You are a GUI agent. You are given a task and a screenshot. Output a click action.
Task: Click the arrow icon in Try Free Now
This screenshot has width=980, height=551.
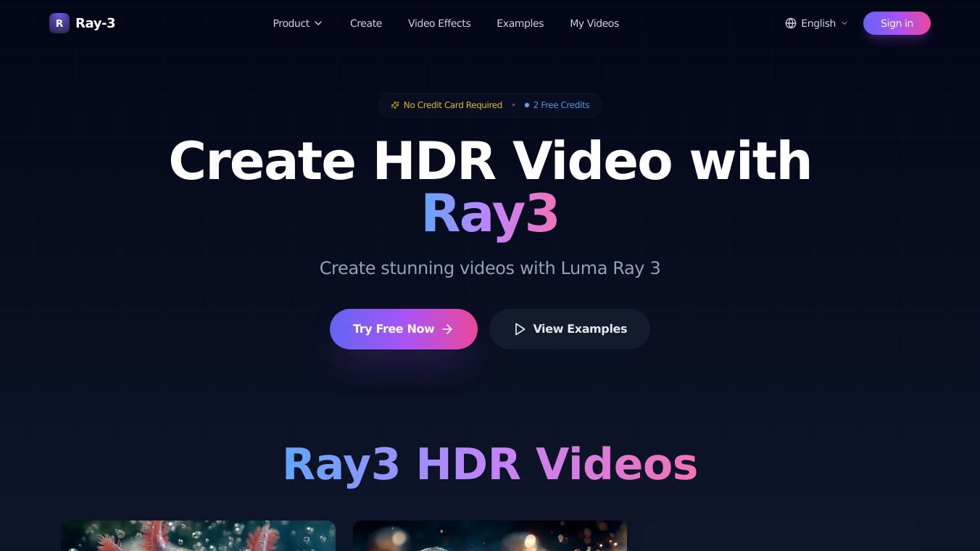pos(447,329)
